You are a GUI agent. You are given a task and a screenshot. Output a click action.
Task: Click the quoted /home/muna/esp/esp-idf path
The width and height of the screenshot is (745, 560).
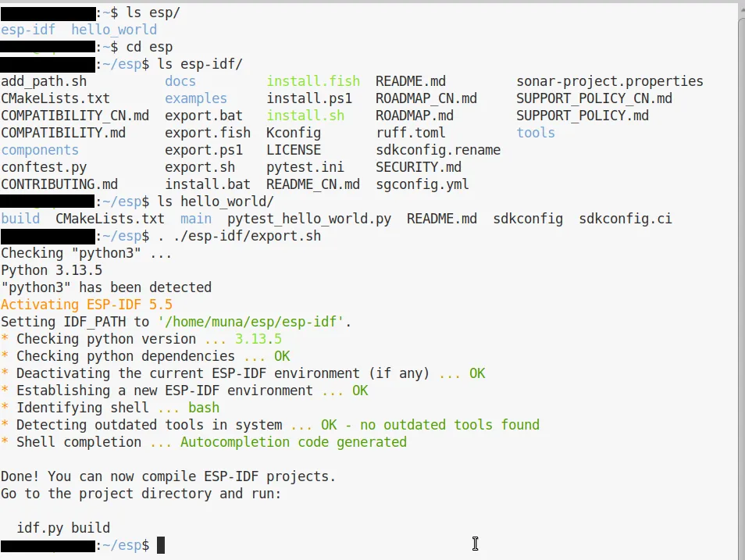[255, 322]
